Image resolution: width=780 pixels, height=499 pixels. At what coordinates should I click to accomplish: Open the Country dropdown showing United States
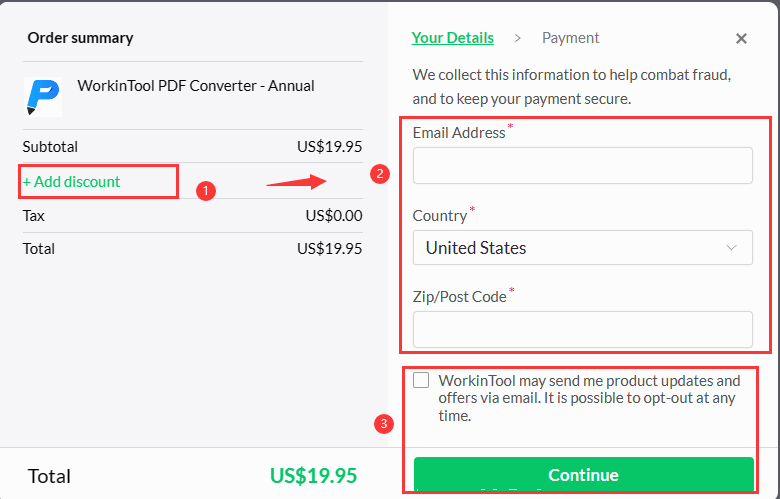(x=582, y=248)
